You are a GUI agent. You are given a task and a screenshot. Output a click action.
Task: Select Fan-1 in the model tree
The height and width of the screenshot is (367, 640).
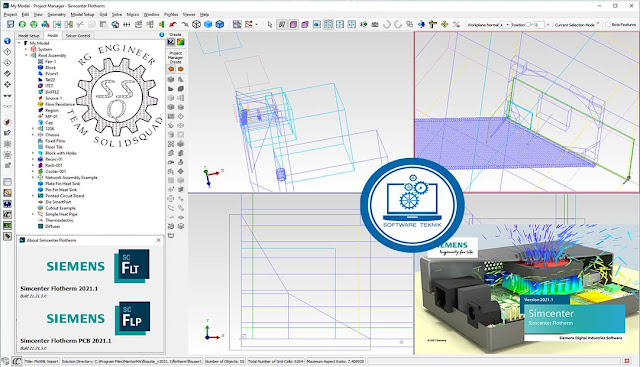(51, 61)
